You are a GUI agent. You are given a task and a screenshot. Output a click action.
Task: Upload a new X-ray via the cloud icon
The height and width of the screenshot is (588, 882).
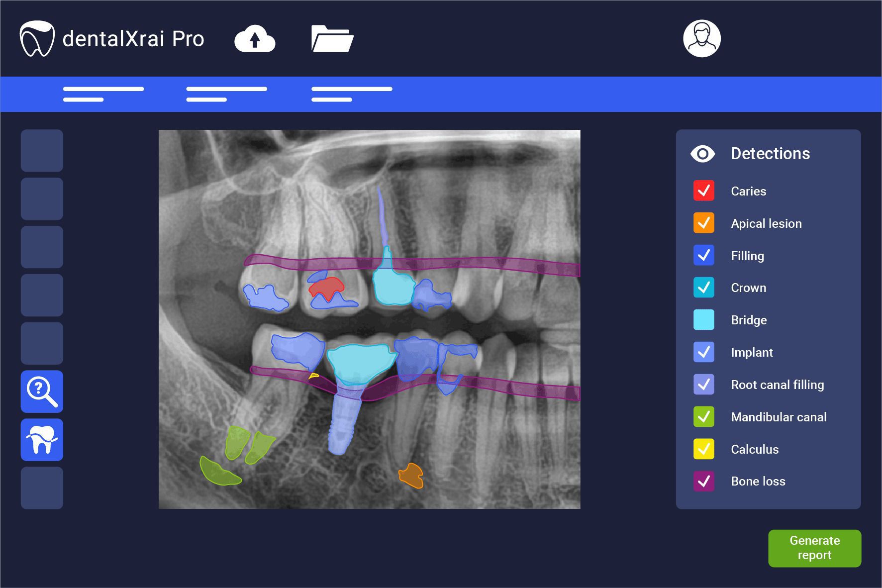click(x=255, y=40)
